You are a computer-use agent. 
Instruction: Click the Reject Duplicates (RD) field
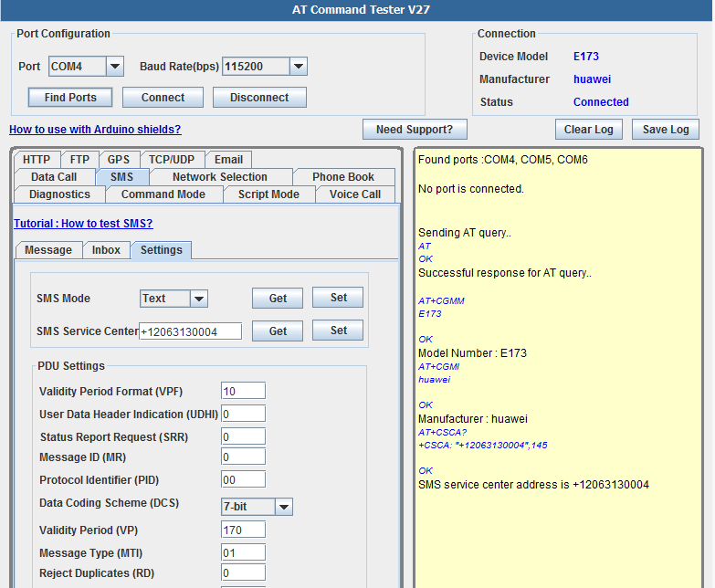point(244,572)
